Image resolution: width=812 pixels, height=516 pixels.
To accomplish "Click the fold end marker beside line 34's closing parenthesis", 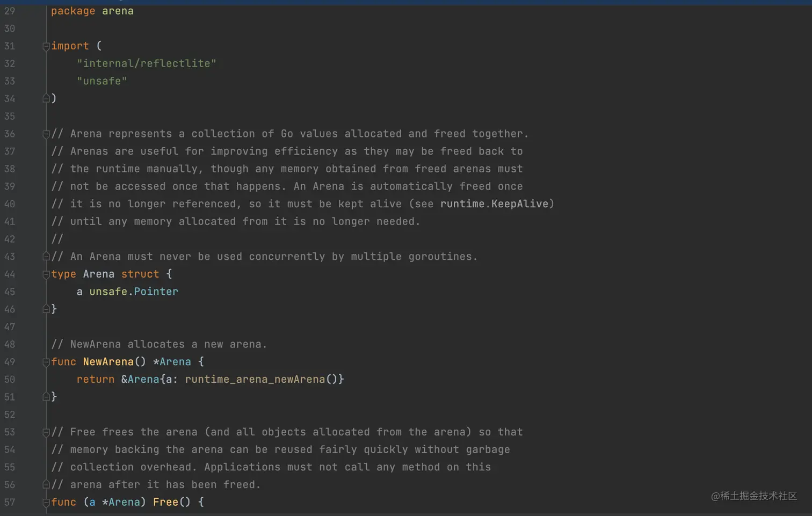I will click(x=46, y=98).
